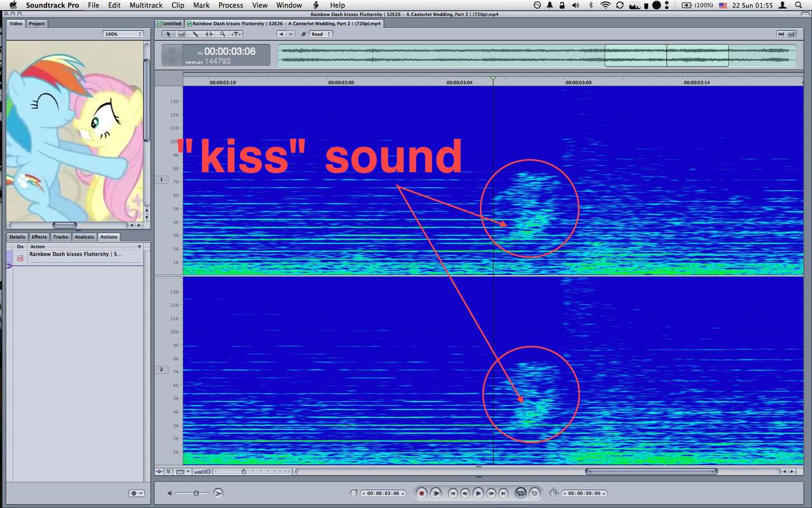Screen dimensions: 812x508
Task: Open the gear action menu
Action: coord(136,493)
